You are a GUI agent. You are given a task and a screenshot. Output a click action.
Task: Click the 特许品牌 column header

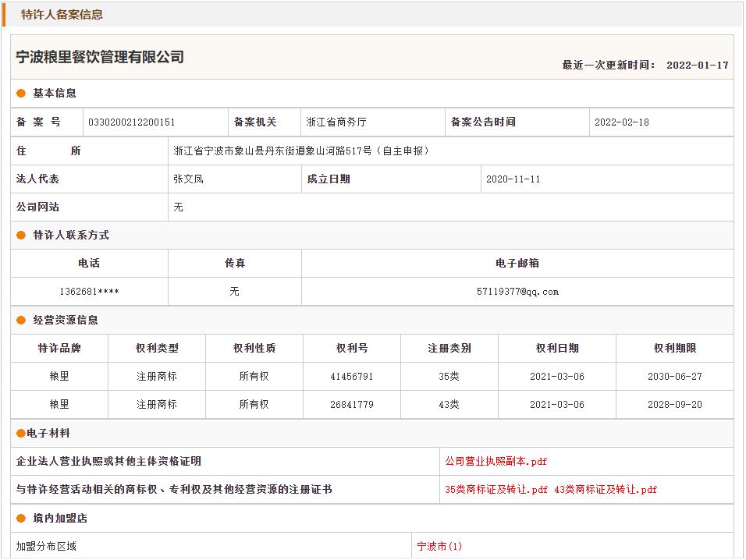pyautogui.click(x=59, y=349)
